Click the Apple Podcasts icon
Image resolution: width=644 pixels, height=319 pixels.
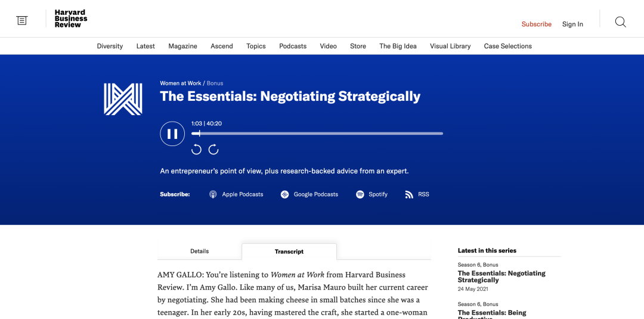click(x=213, y=194)
